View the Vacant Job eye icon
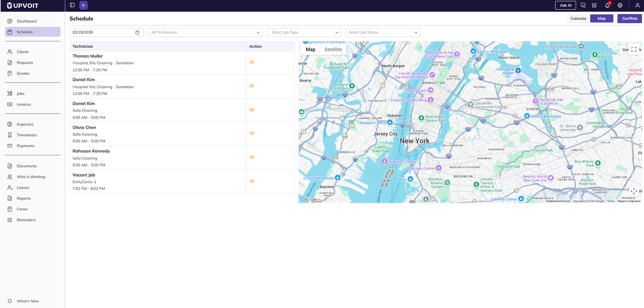The height and width of the screenshot is (308, 644). 252,181
